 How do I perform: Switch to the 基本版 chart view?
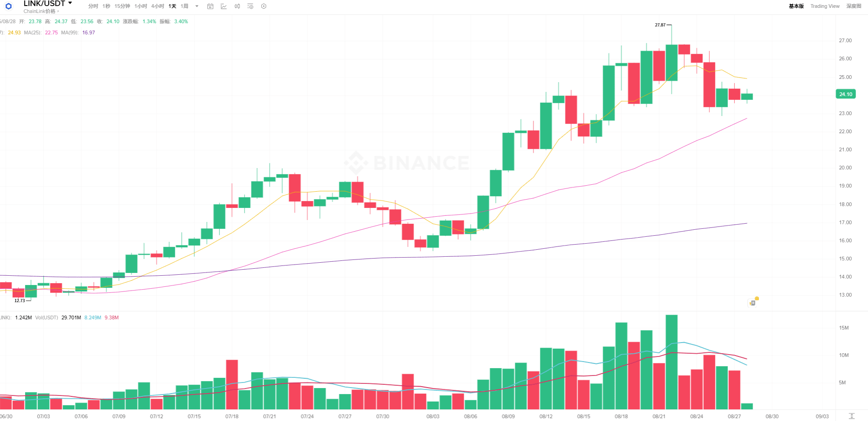(x=796, y=6)
